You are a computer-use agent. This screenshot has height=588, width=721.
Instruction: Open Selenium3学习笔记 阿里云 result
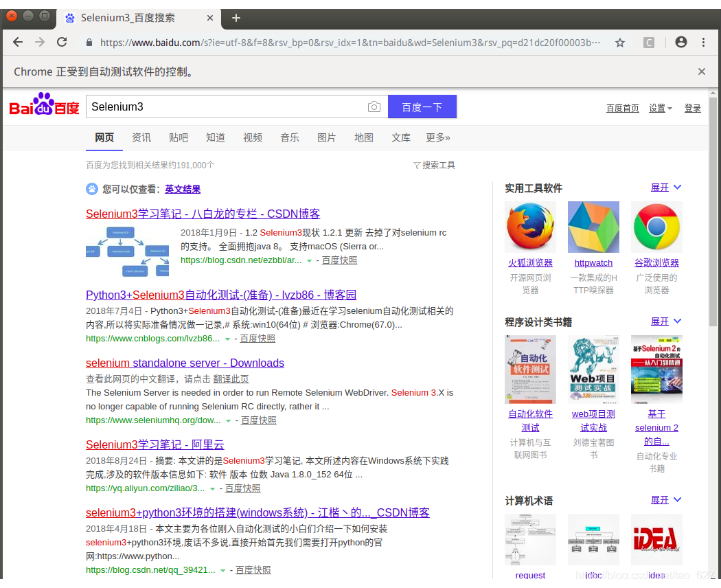(x=155, y=445)
